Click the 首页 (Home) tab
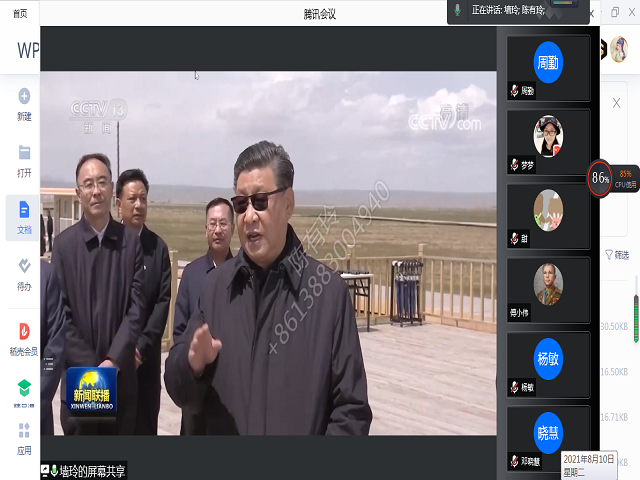The height and width of the screenshot is (480, 640). [20, 13]
